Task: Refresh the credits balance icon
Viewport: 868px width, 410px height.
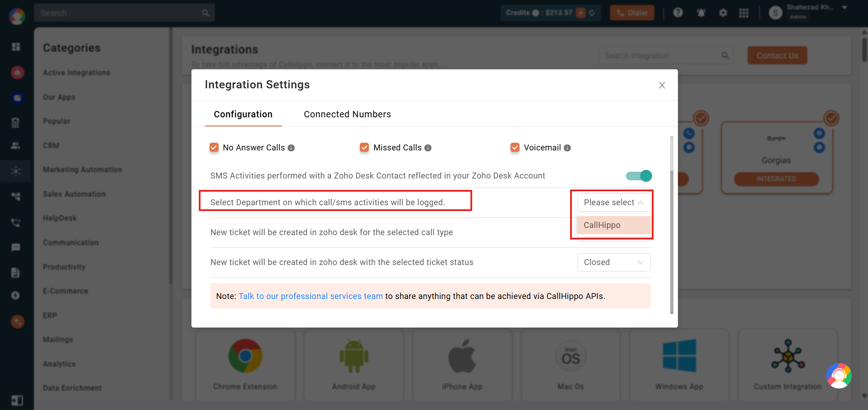Action: [592, 13]
